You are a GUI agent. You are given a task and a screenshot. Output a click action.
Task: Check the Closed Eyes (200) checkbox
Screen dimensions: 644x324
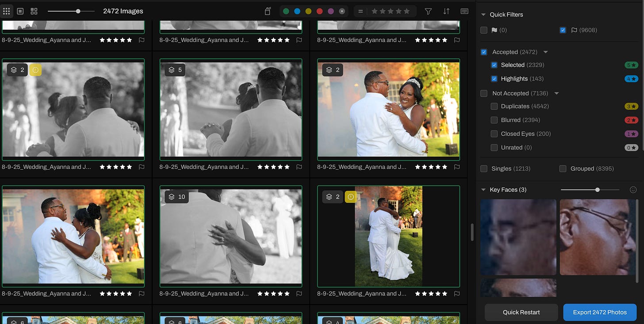tap(494, 133)
